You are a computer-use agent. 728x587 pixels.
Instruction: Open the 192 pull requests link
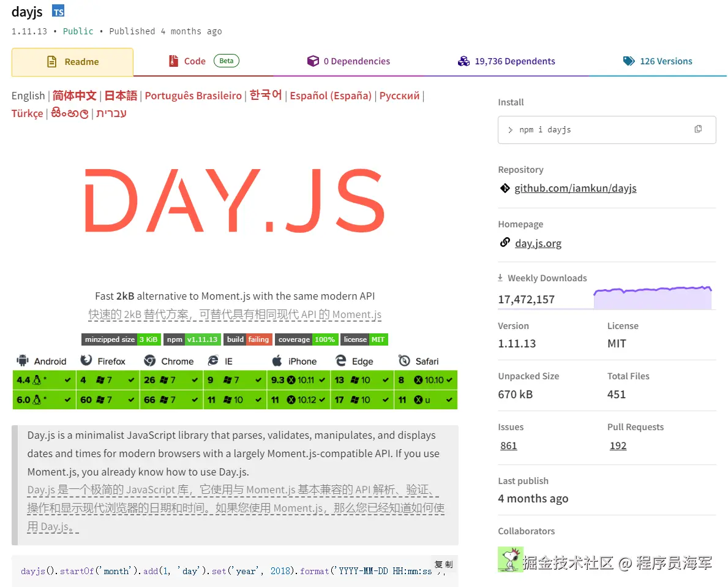[618, 445]
